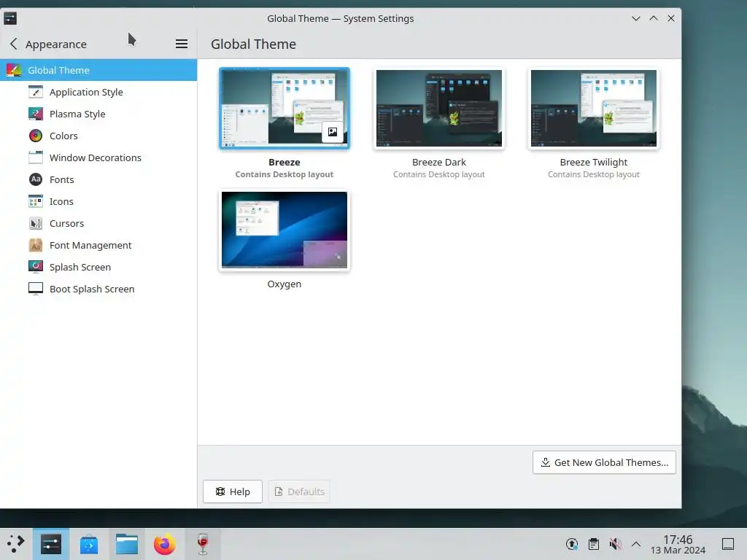Click the Global Theme page heading
The width and height of the screenshot is (747, 560).
click(x=253, y=44)
